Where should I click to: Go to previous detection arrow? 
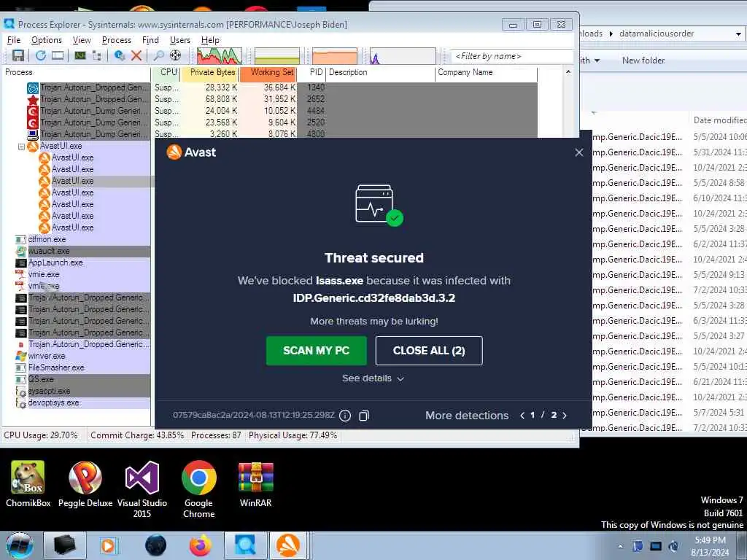[x=522, y=416]
